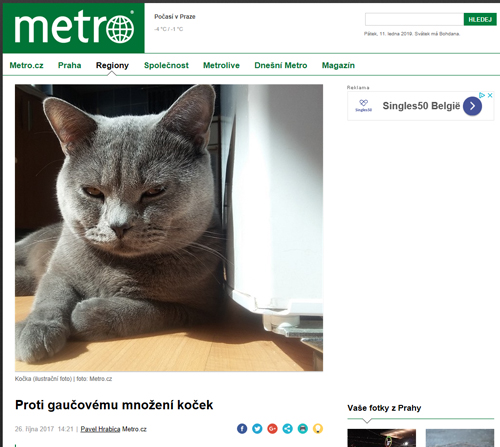Share the article on Facebook
This screenshot has height=447, width=500.
point(242,428)
